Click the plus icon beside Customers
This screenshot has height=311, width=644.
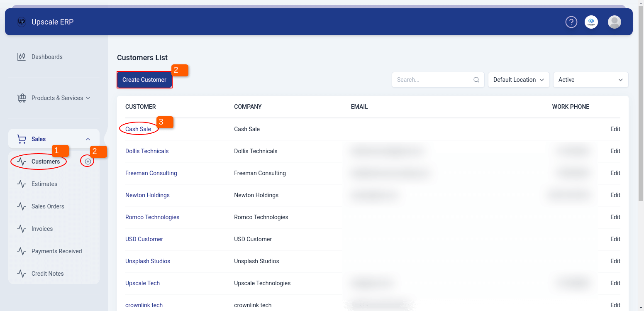(x=88, y=162)
